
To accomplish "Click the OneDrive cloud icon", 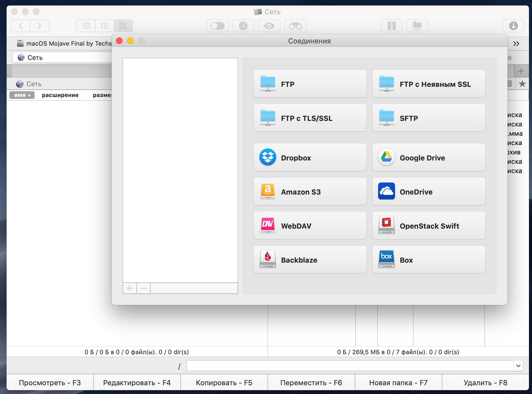I will coord(386,191).
